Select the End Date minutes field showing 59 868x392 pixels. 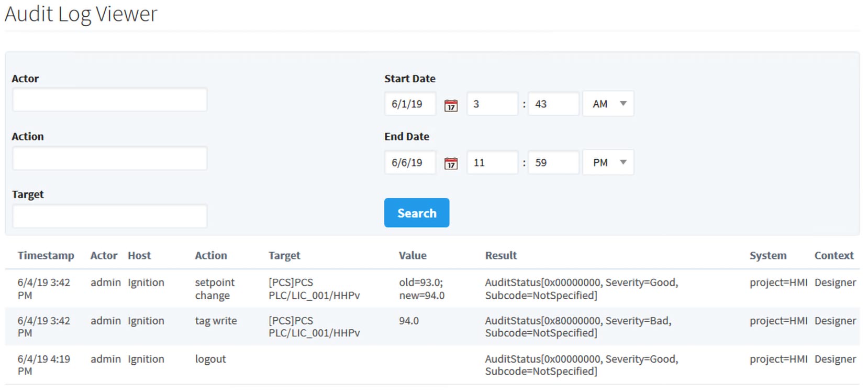point(553,162)
